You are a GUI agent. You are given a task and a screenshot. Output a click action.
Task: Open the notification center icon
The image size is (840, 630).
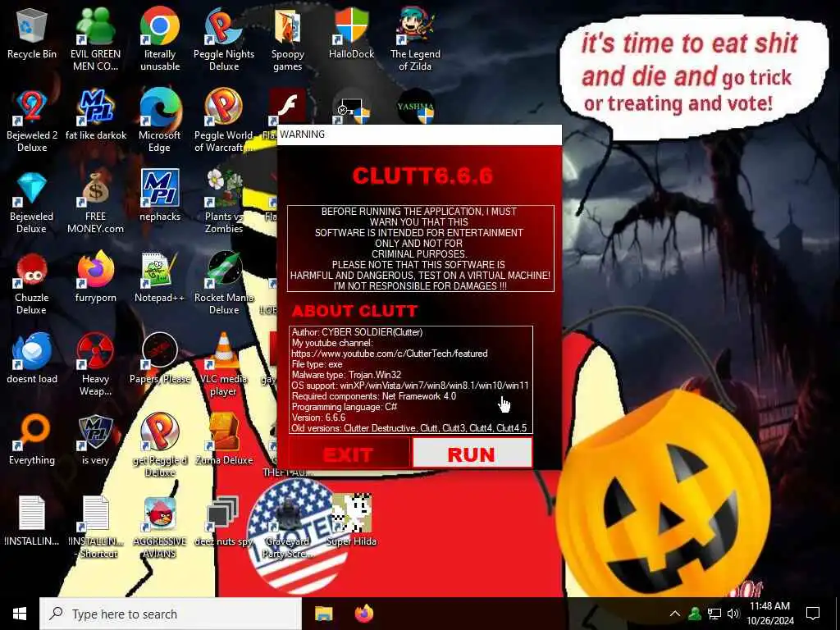[813, 614]
